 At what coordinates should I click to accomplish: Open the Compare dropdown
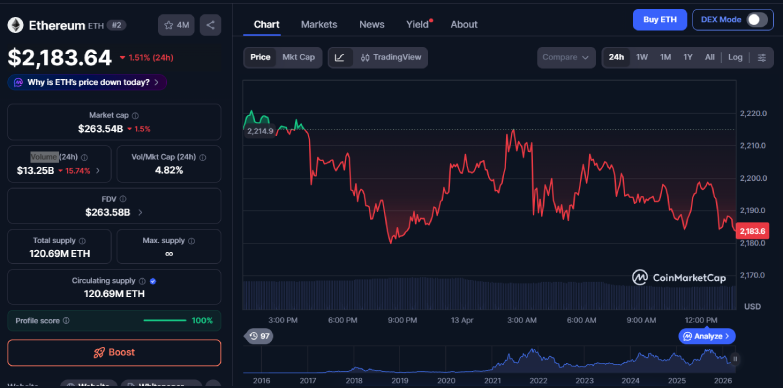(x=566, y=57)
